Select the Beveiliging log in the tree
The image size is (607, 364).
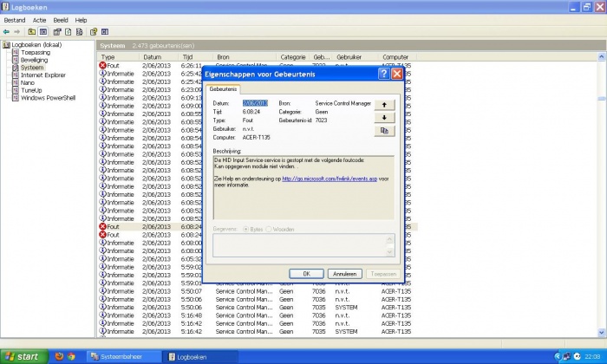35,60
